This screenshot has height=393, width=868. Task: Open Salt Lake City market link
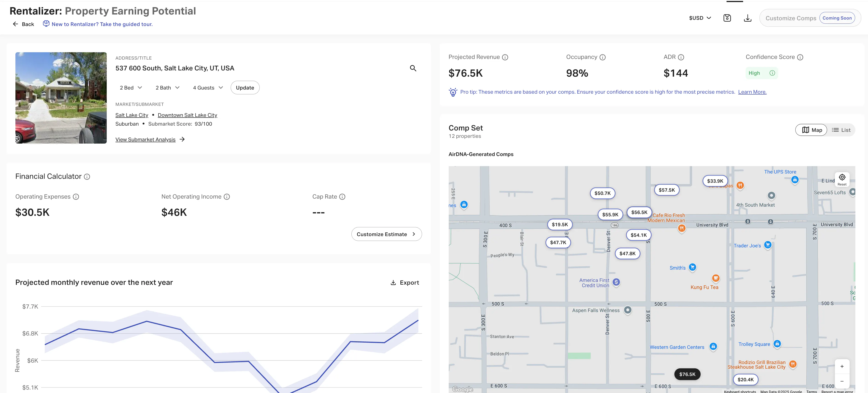point(132,115)
